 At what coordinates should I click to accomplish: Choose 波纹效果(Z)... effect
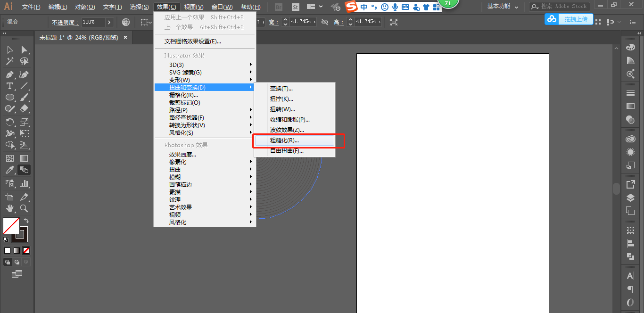[x=295, y=130]
